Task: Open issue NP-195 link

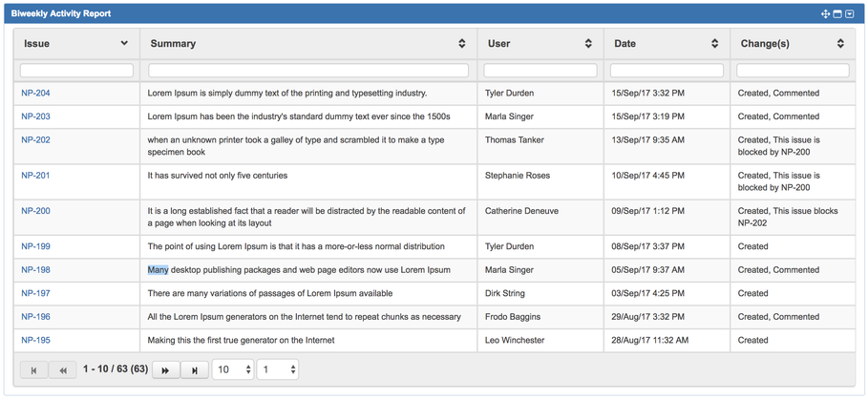Action: click(35, 340)
